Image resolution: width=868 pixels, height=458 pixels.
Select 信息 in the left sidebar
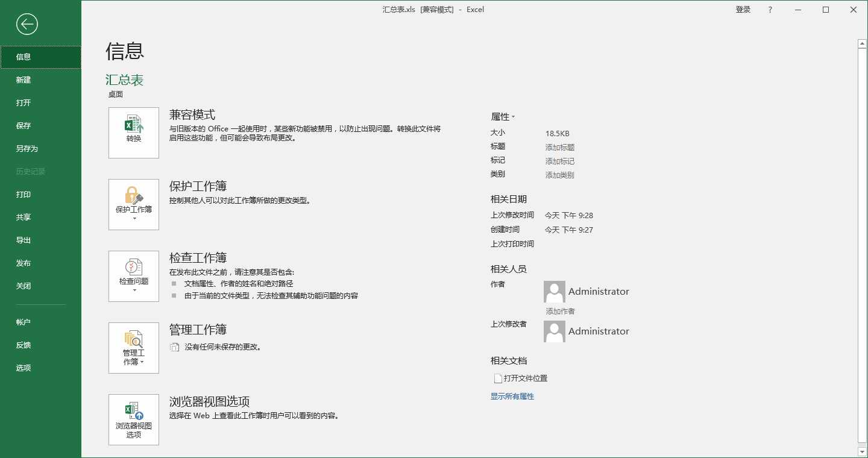40,57
